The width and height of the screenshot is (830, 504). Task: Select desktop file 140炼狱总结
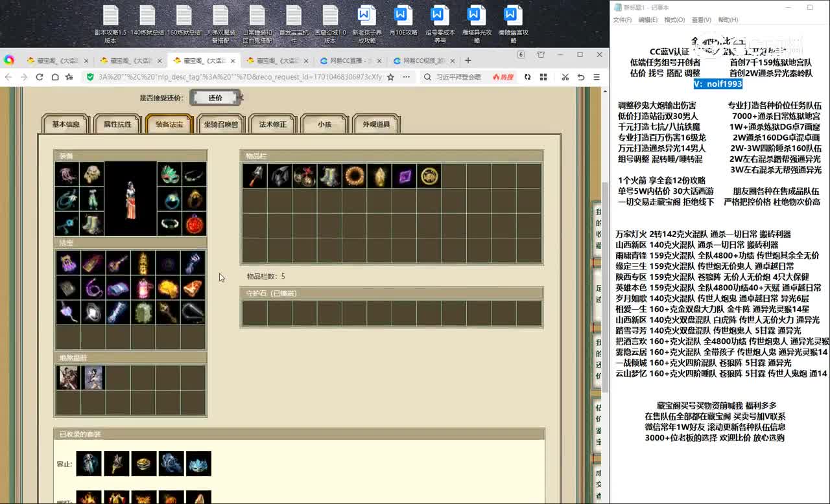pyautogui.click(x=147, y=21)
